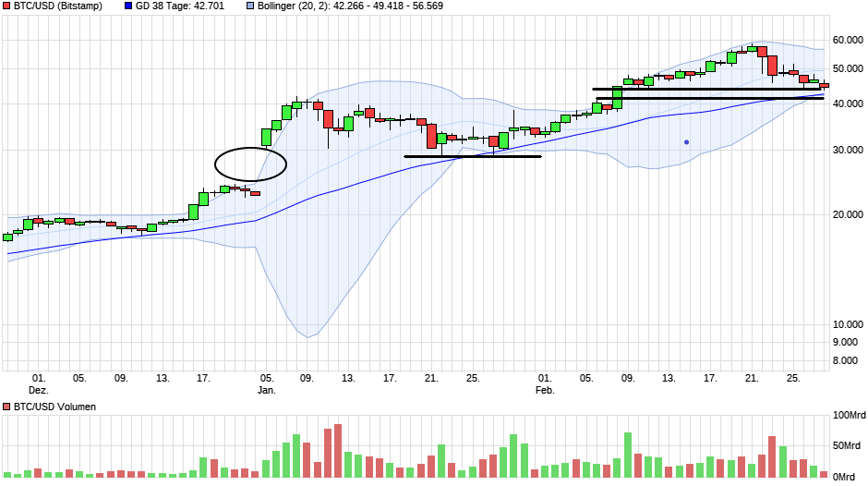Select the 'BTC/USD Volumen' label
Screen dimensions: 868x486
54,407
